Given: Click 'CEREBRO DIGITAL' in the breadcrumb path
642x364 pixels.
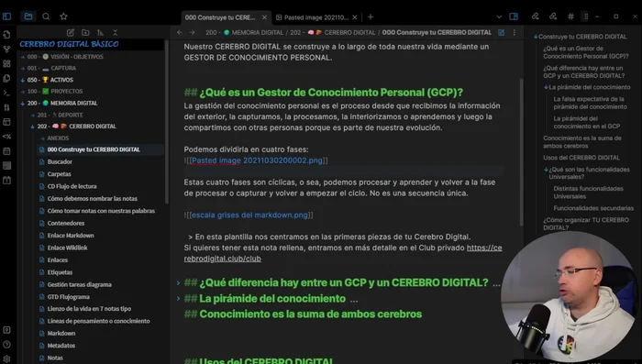Looking at the screenshot, I should point(349,32).
